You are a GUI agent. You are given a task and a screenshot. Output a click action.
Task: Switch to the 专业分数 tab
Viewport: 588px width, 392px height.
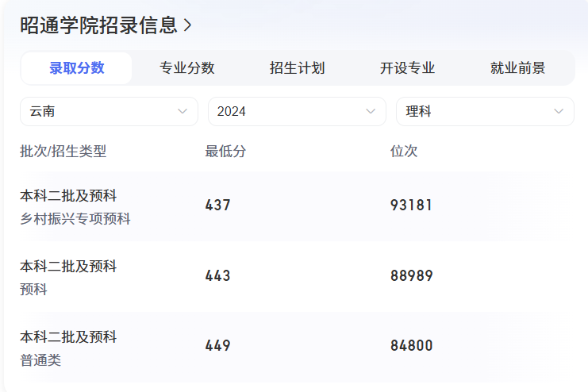coord(187,68)
